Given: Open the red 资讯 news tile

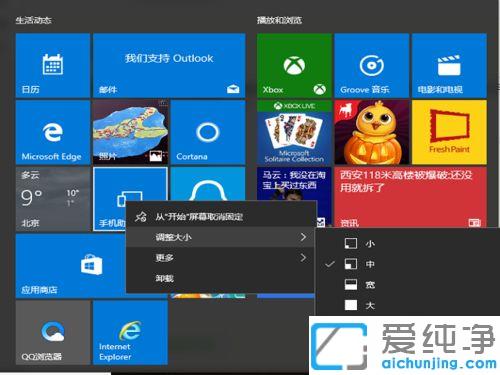Looking at the screenshot, I should tap(411, 197).
